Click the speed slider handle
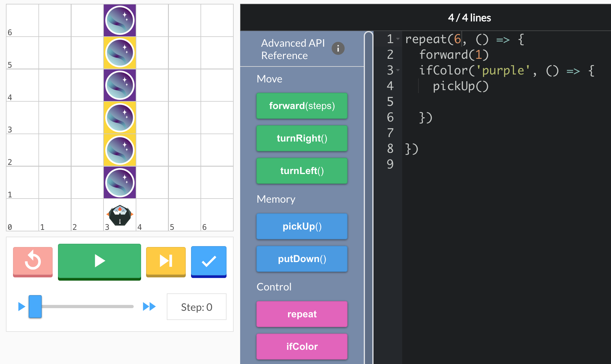 click(35, 306)
